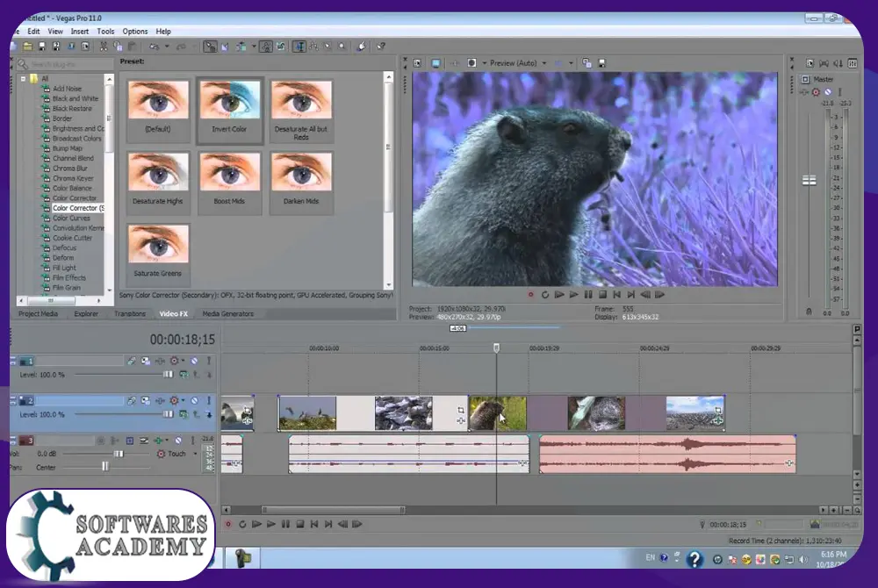Viewport: 878px width, 588px height.
Task: Open Touch automation mode dropdown
Action: click(x=195, y=454)
